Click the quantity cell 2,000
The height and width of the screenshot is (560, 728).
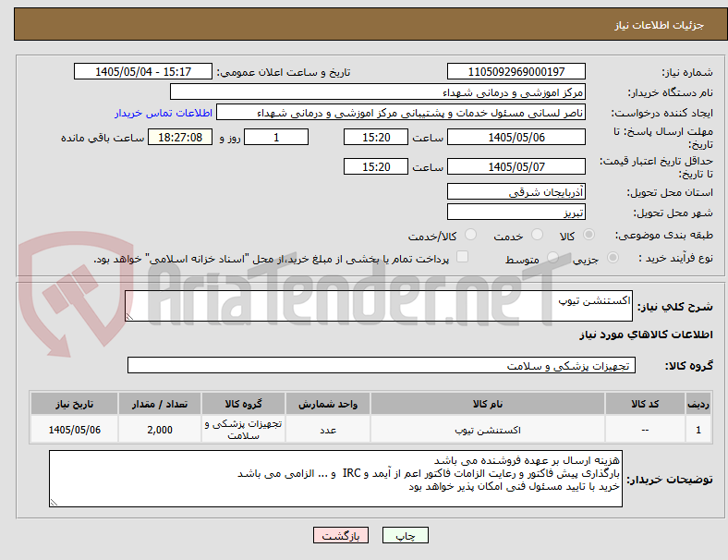pos(160,430)
